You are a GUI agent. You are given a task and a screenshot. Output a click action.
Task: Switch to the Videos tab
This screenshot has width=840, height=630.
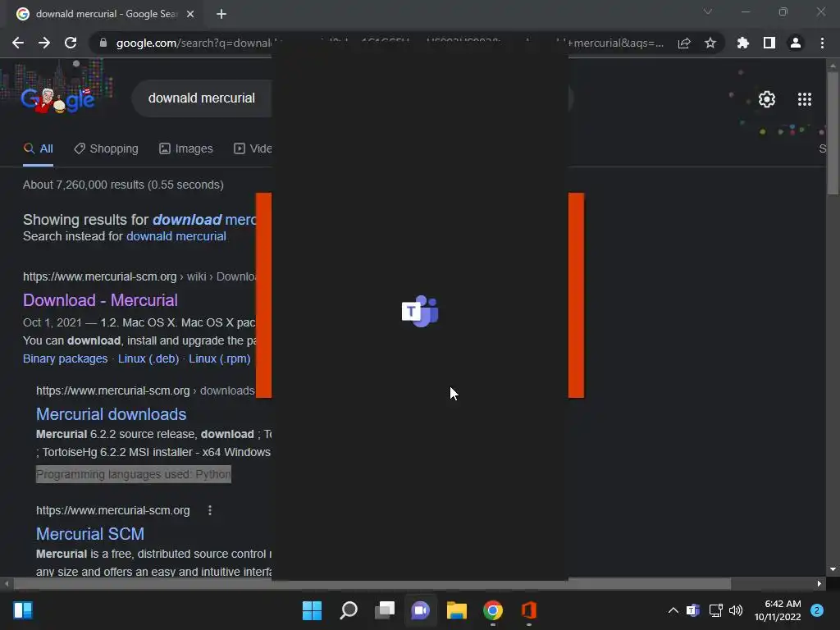(253, 149)
